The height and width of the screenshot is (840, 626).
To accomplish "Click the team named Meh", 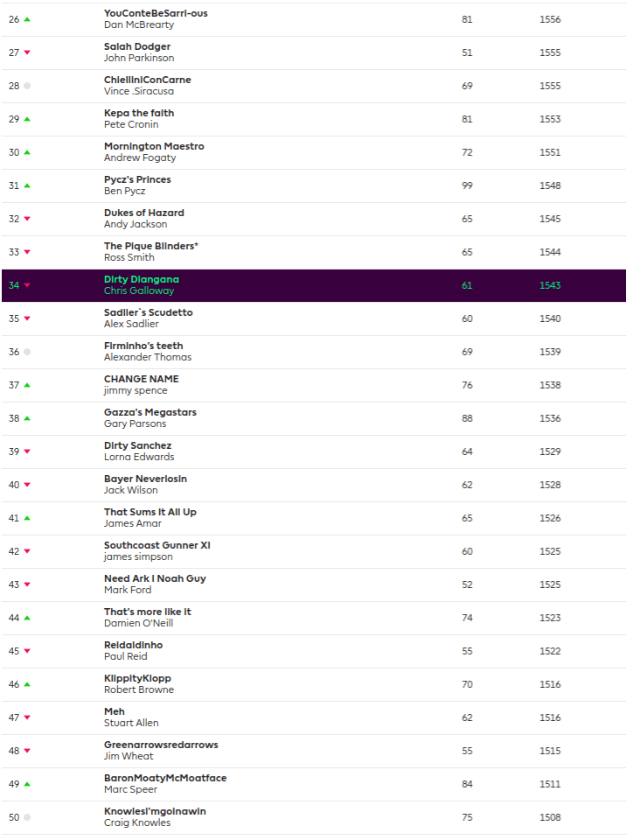I will pos(115,712).
